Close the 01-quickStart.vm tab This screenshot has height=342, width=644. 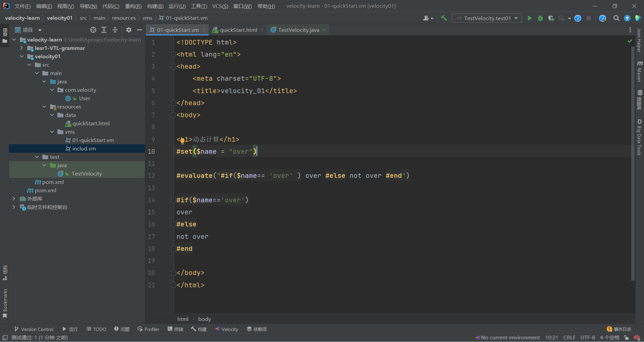[204, 30]
